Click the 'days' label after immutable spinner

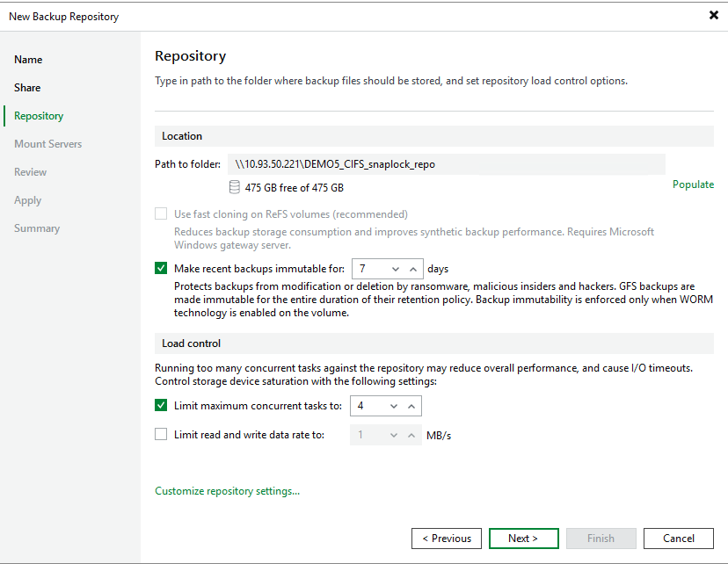pyautogui.click(x=438, y=269)
